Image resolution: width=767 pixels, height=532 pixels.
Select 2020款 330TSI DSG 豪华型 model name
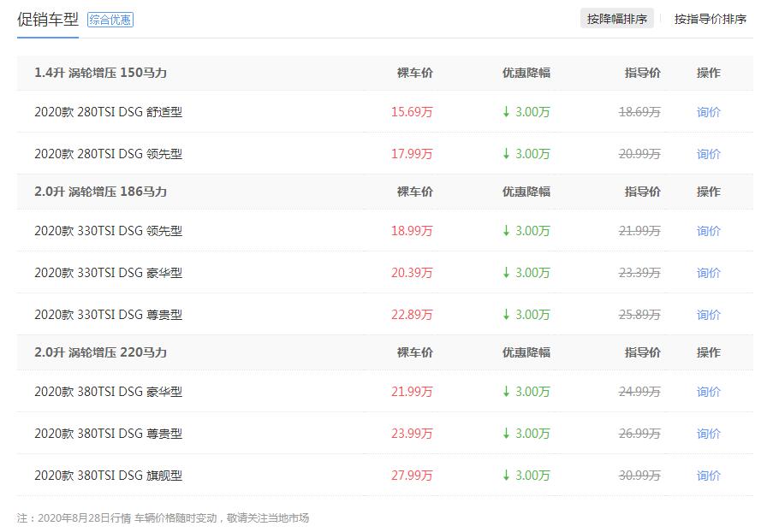(x=108, y=273)
